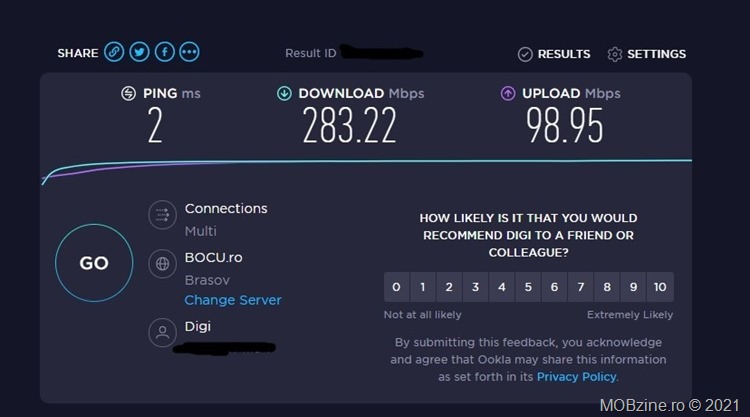Click the user icon beside Digi
This screenshot has height=417, width=750.
pyautogui.click(x=163, y=332)
